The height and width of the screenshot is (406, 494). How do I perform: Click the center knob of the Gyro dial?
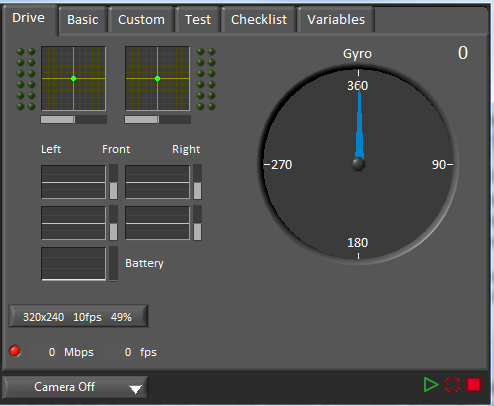358,164
